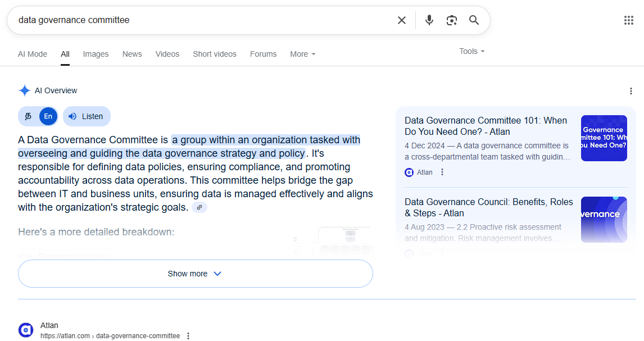Viewport: 644px width, 341px height.
Task: Click Atlan logo in search result
Action: tap(25, 330)
